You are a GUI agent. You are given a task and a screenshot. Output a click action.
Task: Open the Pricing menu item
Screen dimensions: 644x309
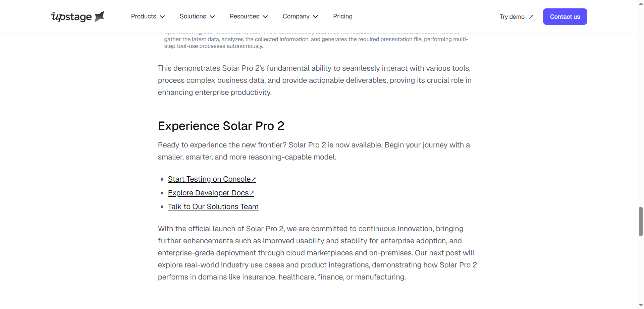[342, 16]
